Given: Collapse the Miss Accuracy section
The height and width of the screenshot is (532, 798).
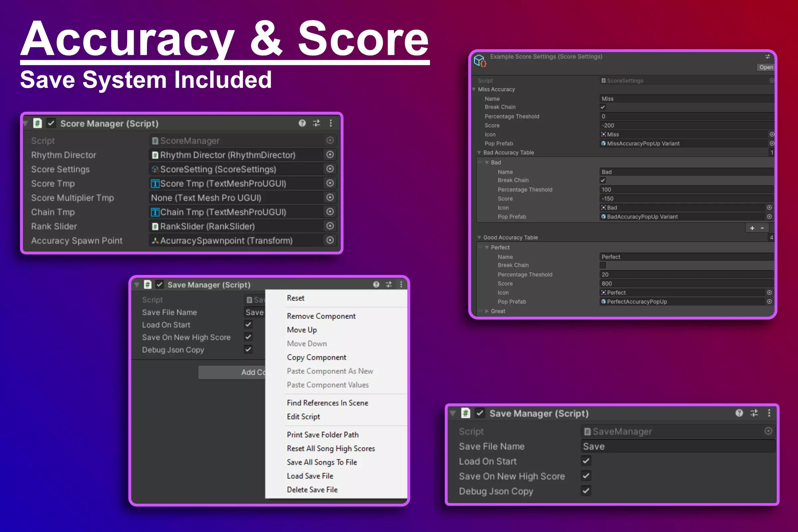Looking at the screenshot, I should coord(474,89).
